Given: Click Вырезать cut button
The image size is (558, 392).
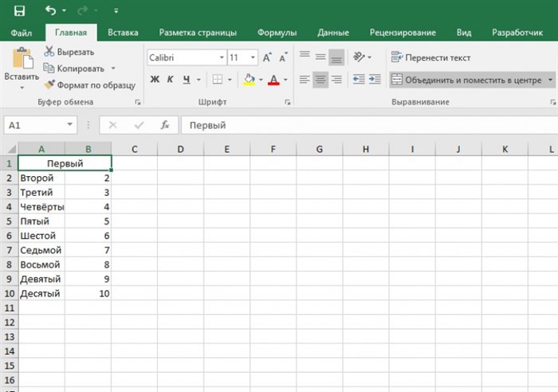Looking at the screenshot, I should pos(69,52).
